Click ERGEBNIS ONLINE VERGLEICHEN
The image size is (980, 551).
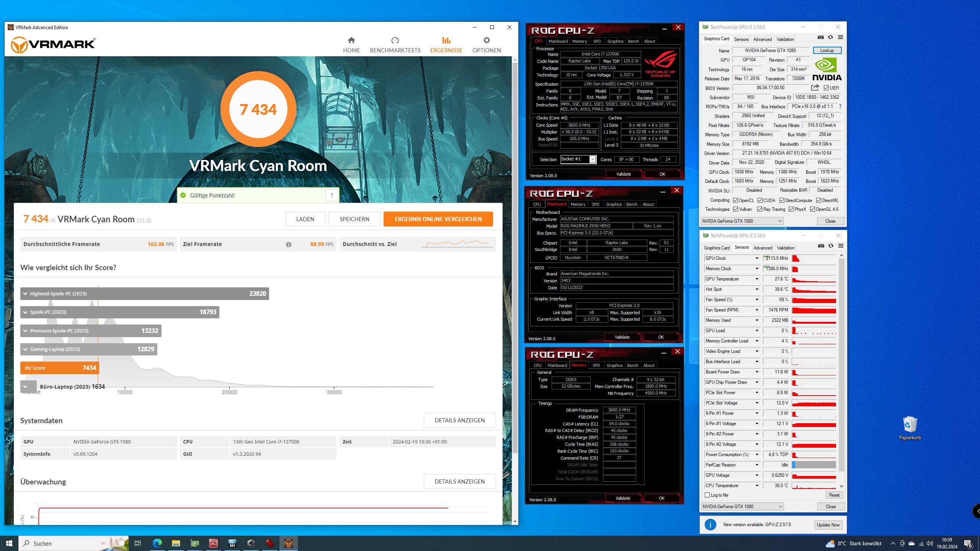tap(438, 219)
